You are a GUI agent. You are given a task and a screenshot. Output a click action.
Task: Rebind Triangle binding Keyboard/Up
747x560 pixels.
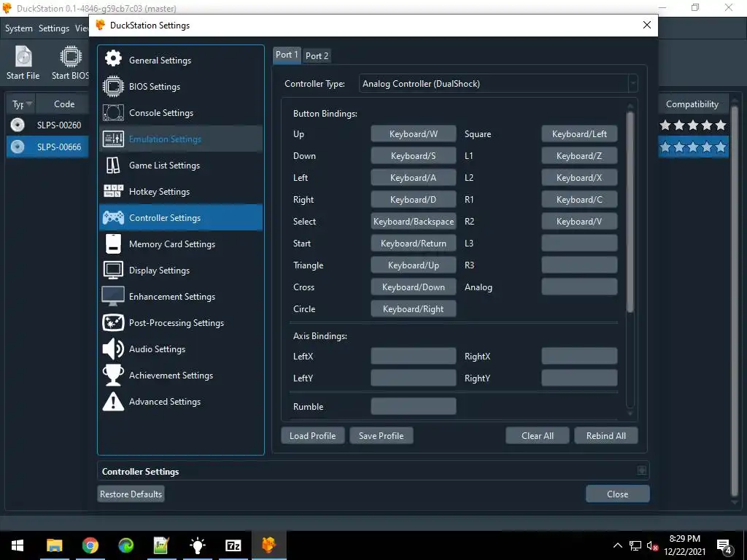414,265
